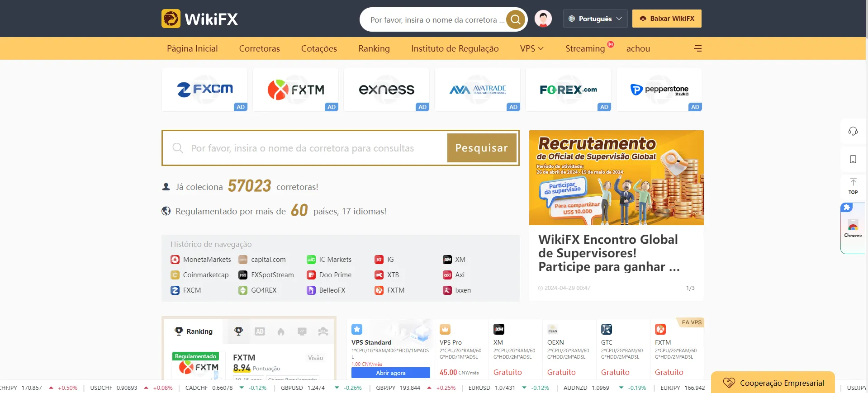Select the AD tab icon in Ranking panel

[x=260, y=331]
